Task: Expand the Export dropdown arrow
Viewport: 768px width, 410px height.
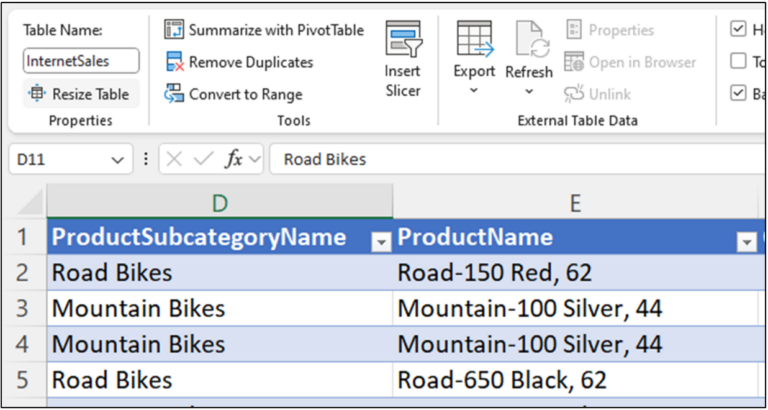Action: (x=474, y=91)
